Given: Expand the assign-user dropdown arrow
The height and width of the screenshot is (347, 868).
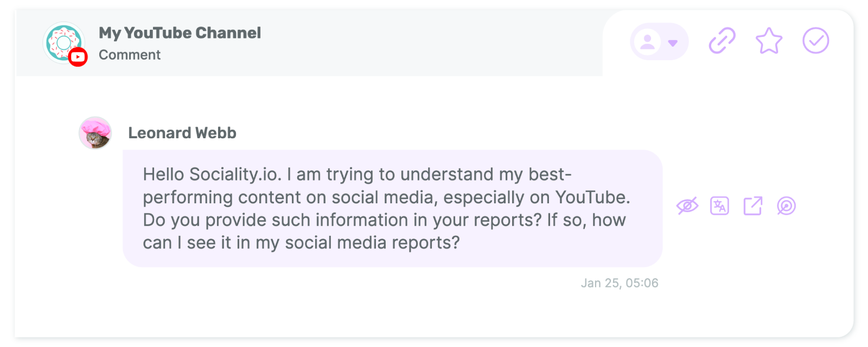Looking at the screenshot, I should (x=673, y=43).
